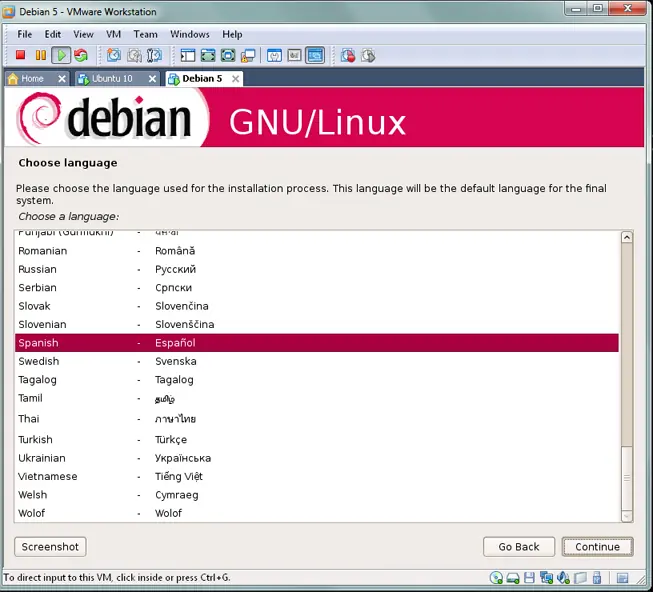Select Turkish in the language list
This screenshot has width=653, height=592.
(x=317, y=440)
